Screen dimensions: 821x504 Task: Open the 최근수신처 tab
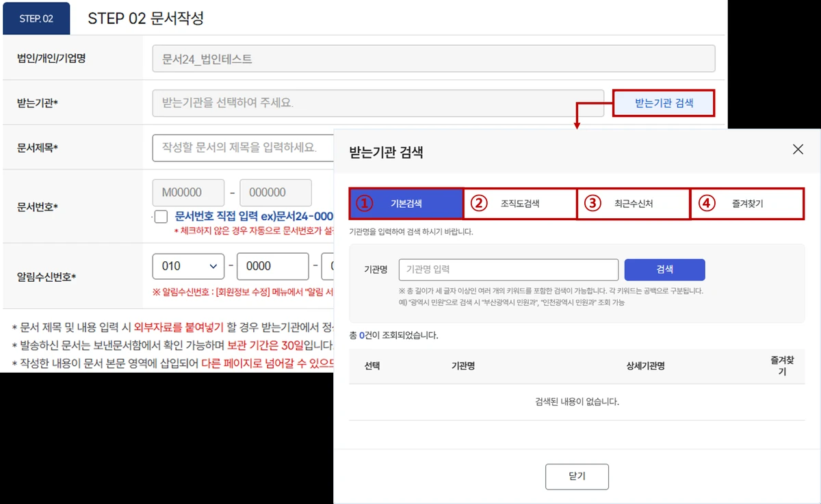(x=634, y=204)
